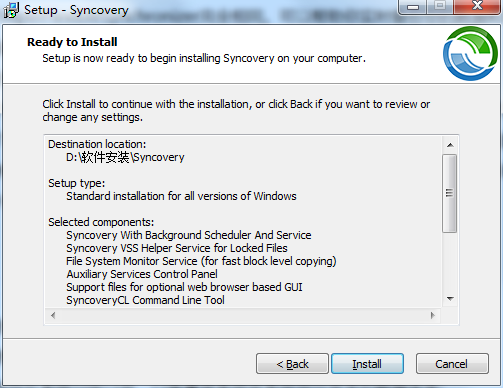Image resolution: width=503 pixels, height=388 pixels.
Task: Cancel the Syncovery setup
Action: pos(452,364)
